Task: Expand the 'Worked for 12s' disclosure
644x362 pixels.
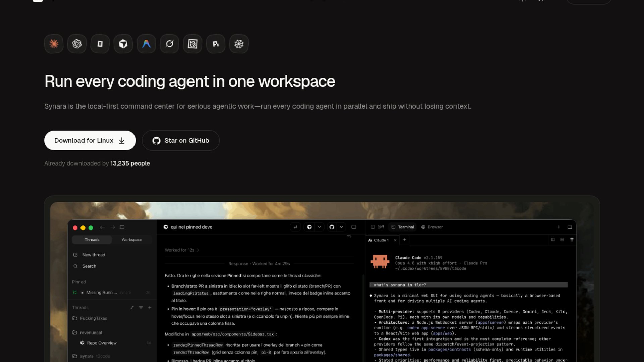Action: click(182, 250)
